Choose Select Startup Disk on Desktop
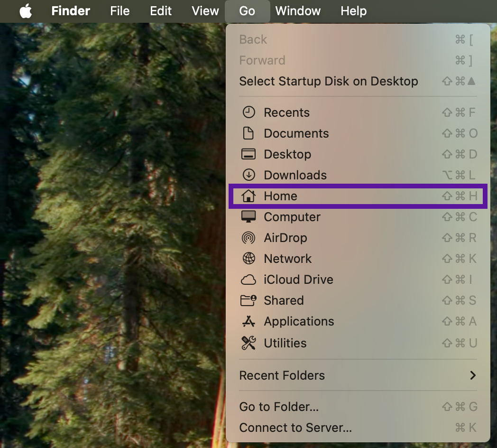 coord(328,81)
